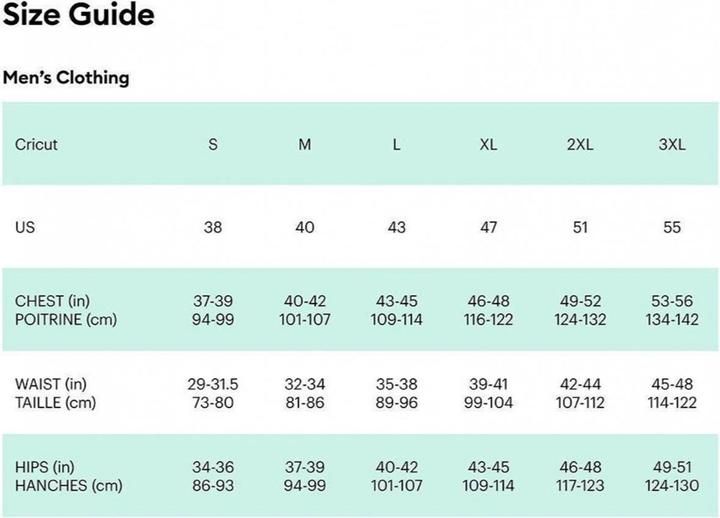This screenshot has width=720, height=518.
Task: Click US size 47 cell
Action: point(488,227)
